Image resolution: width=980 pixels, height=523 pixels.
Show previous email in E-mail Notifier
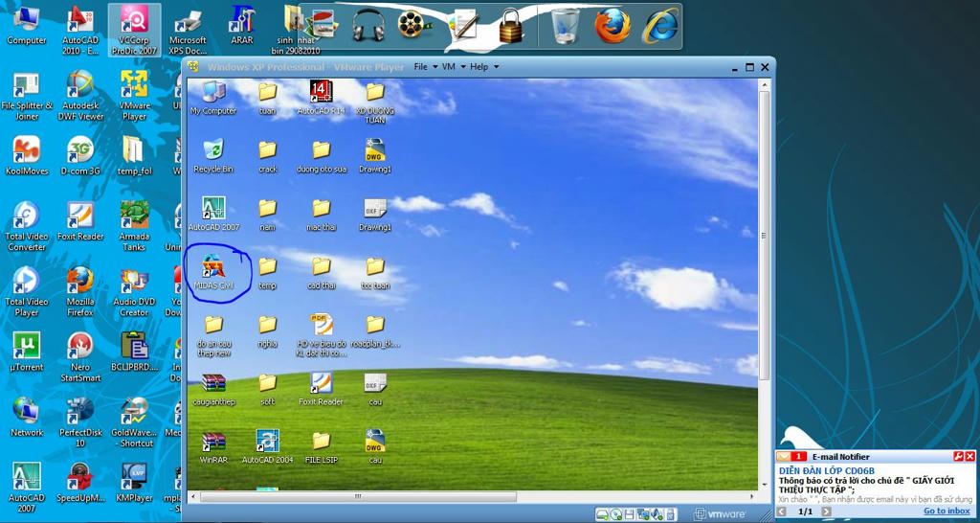[782, 512]
